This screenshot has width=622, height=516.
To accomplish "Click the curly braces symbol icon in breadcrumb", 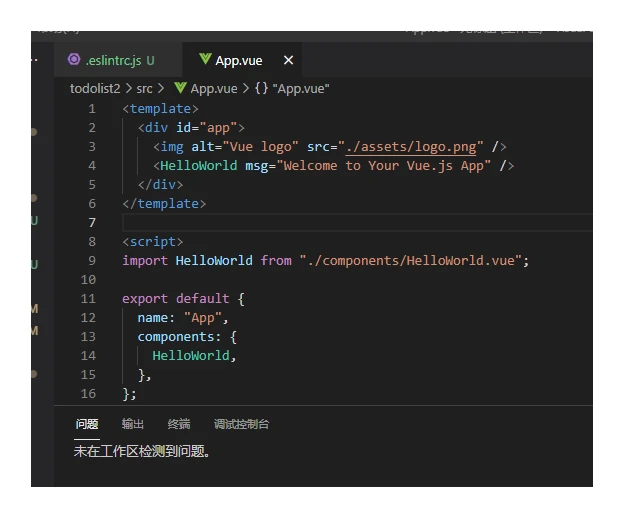I will (x=261, y=88).
